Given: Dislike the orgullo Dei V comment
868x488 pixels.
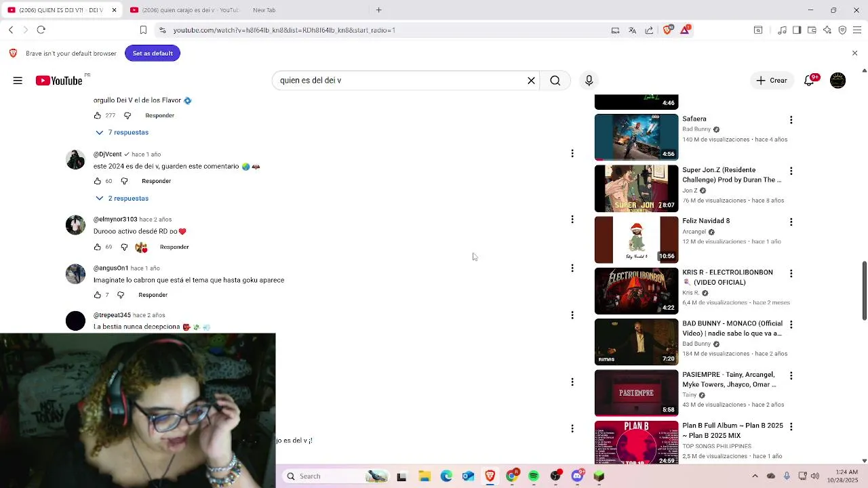Looking at the screenshot, I should (x=127, y=116).
